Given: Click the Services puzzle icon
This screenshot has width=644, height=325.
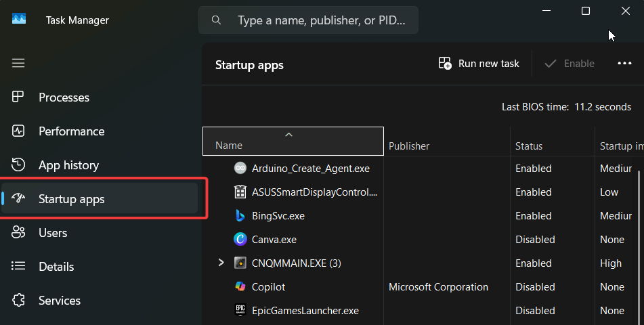Looking at the screenshot, I should point(18,301).
